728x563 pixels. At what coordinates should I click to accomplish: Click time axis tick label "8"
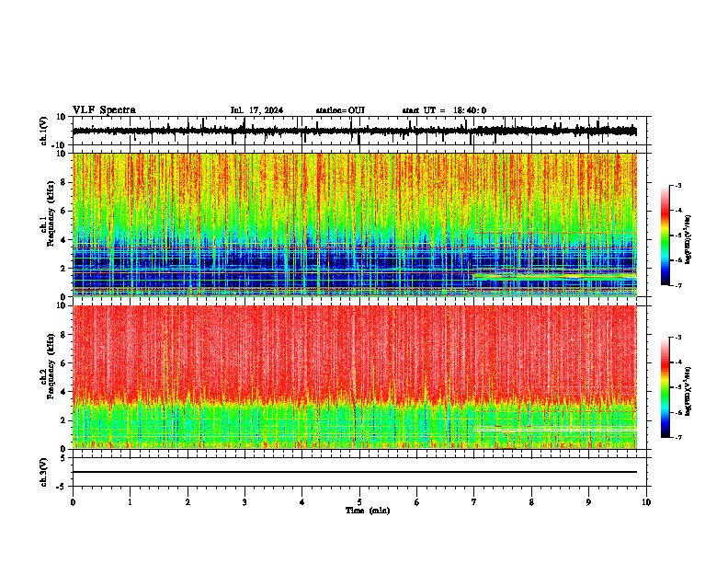pos(531,502)
